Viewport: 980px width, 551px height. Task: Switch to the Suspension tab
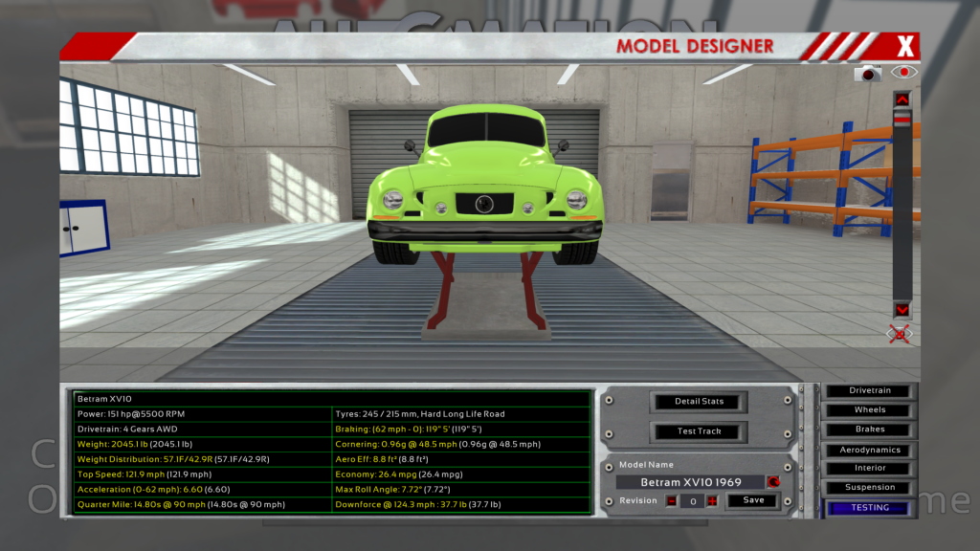tap(870, 488)
